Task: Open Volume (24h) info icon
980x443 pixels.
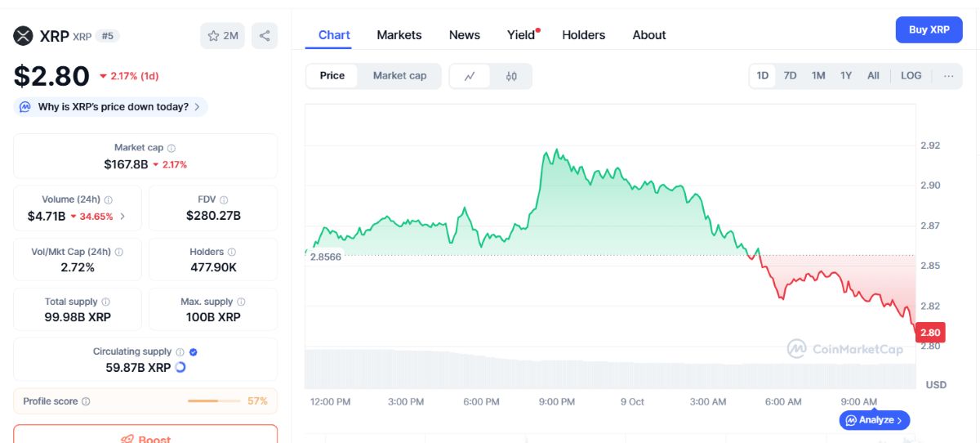Action: click(x=109, y=199)
